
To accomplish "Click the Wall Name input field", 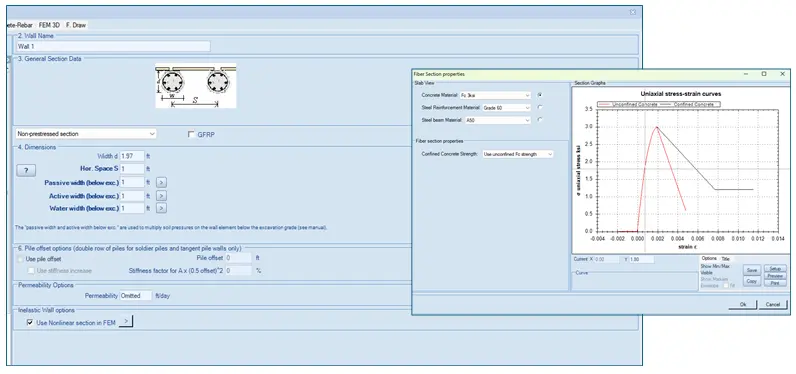I will pyautogui.click(x=113, y=46).
